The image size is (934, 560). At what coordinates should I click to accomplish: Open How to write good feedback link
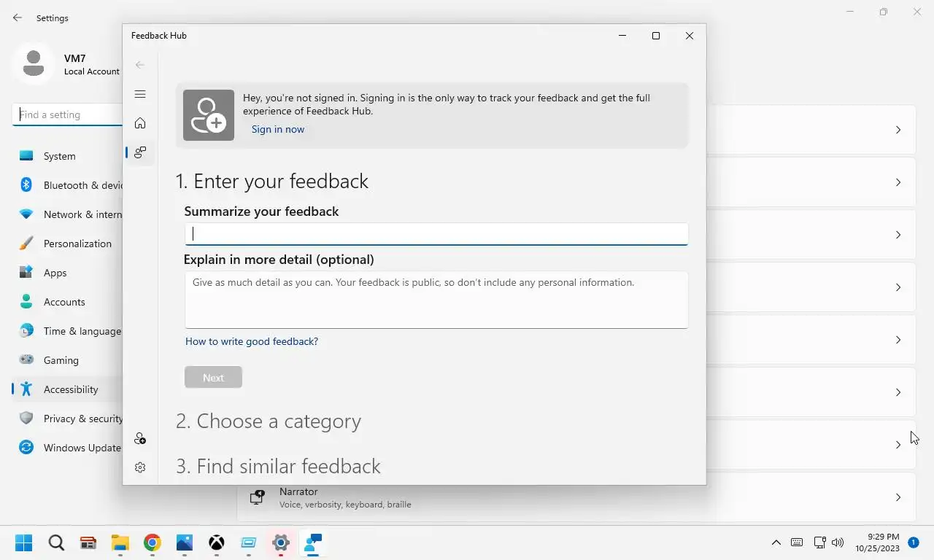[x=252, y=341]
